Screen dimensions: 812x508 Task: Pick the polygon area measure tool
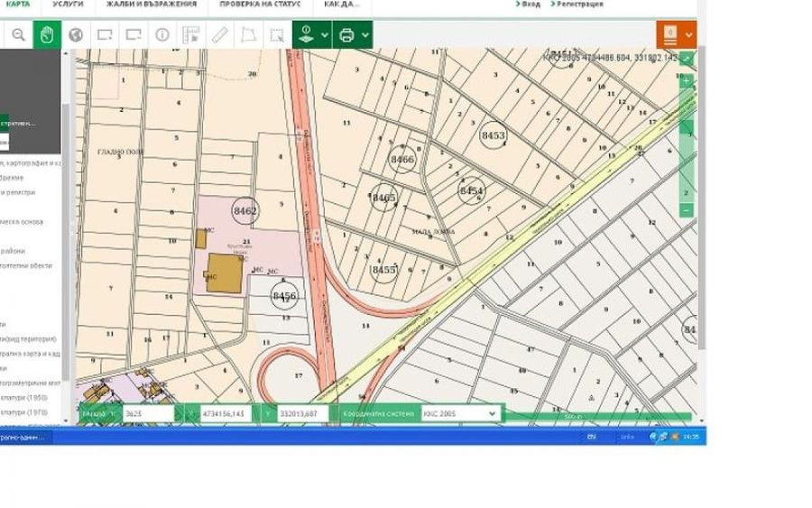[x=249, y=35]
